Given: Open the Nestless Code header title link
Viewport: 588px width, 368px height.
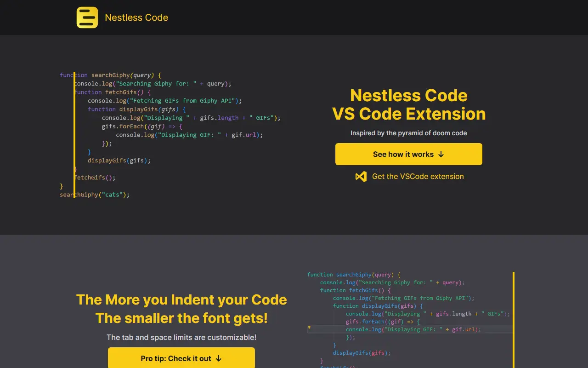Looking at the screenshot, I should [136, 17].
